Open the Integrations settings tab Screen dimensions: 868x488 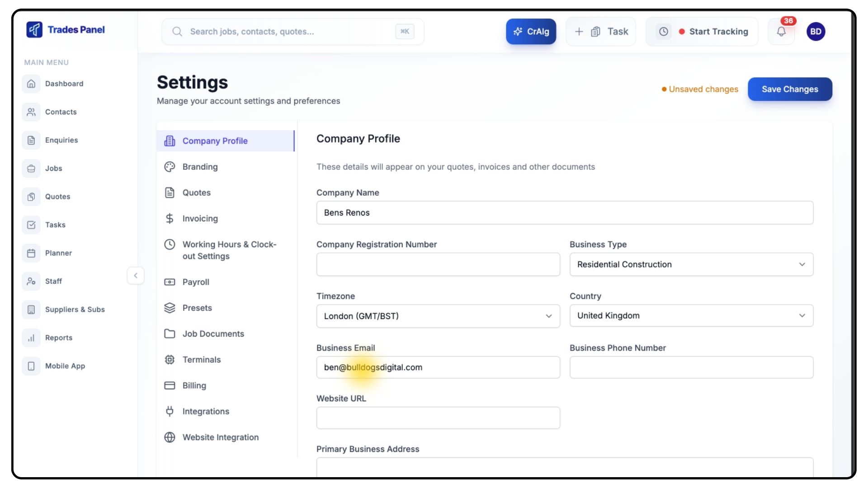tap(206, 411)
